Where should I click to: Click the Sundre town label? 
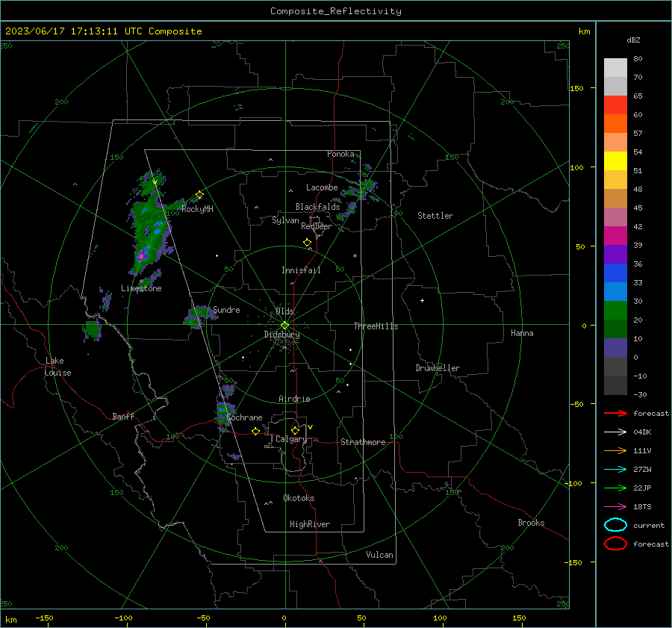coord(226,309)
